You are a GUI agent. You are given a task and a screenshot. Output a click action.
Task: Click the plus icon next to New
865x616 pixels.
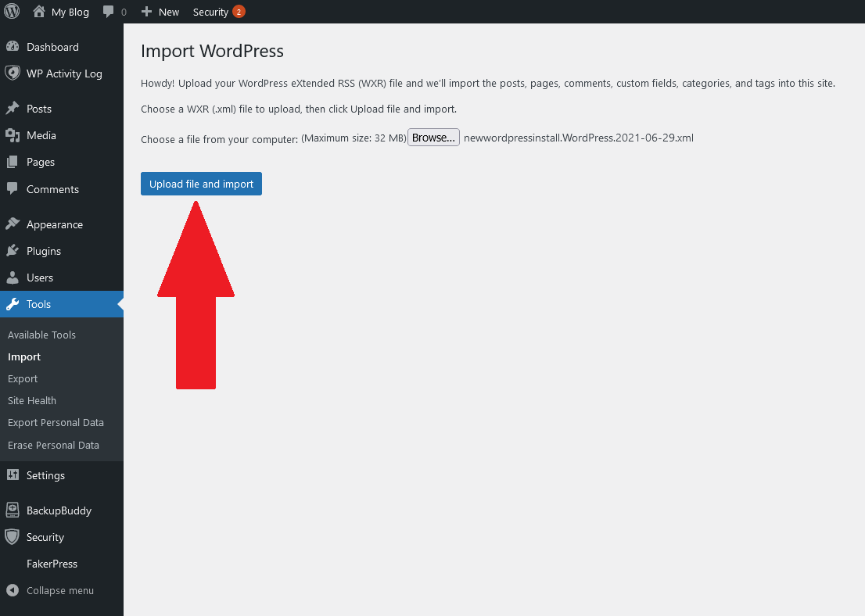146,12
